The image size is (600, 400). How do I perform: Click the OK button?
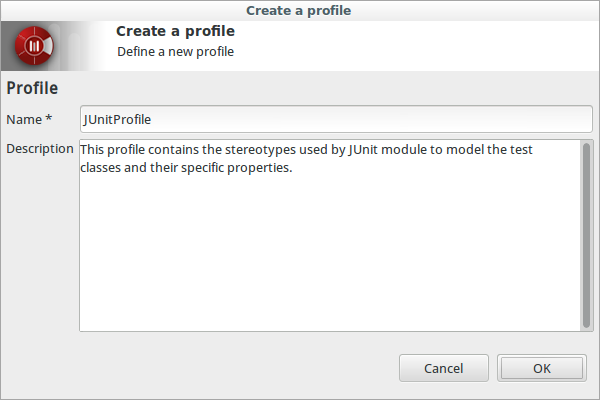point(541,368)
